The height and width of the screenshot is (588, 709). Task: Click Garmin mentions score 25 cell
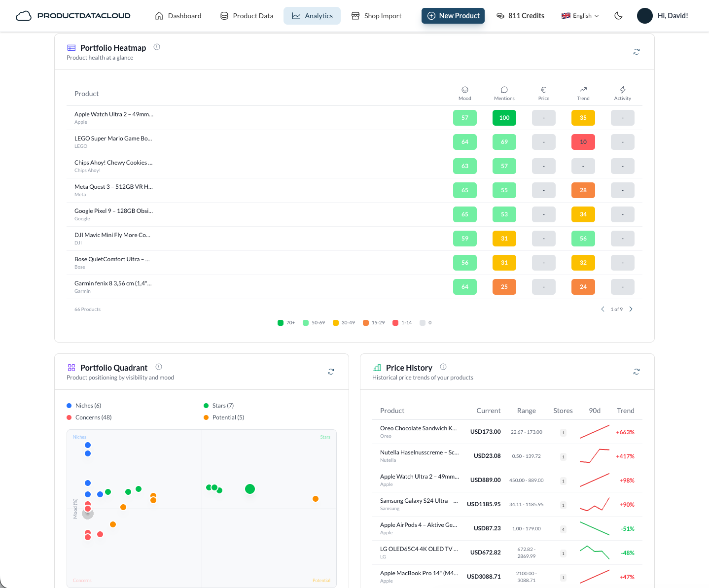click(x=504, y=287)
